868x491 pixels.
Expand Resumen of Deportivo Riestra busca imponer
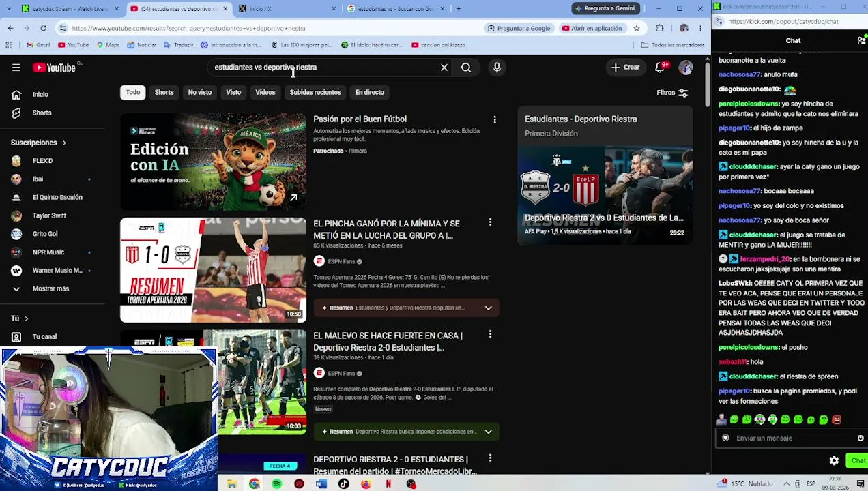coord(488,432)
